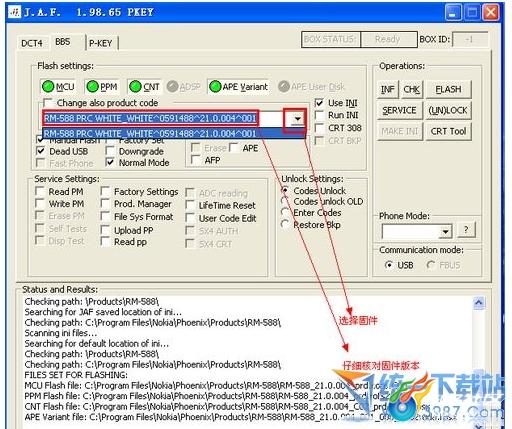The image size is (512, 429).
Task: Click the status log scrollbar up arrow
Action: (x=479, y=303)
